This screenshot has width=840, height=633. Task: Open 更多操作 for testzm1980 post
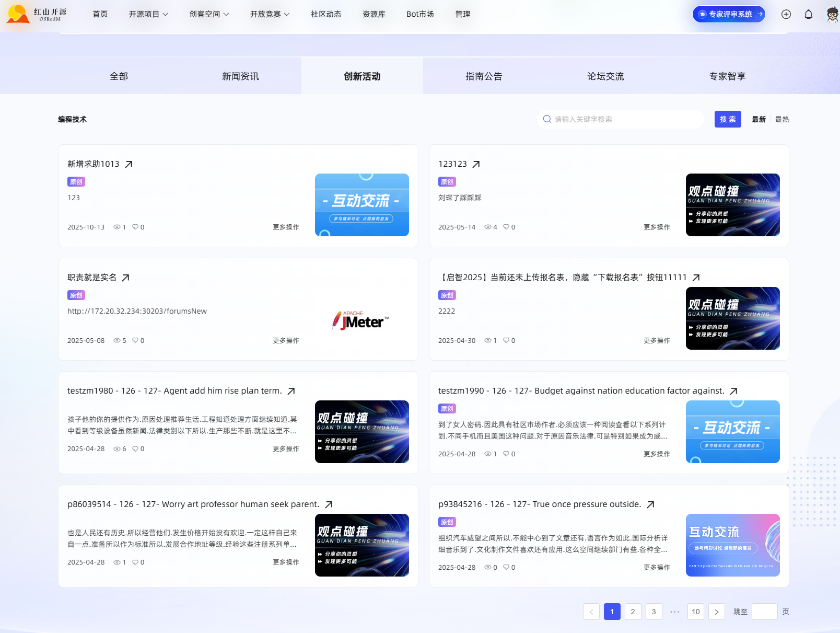click(x=286, y=448)
